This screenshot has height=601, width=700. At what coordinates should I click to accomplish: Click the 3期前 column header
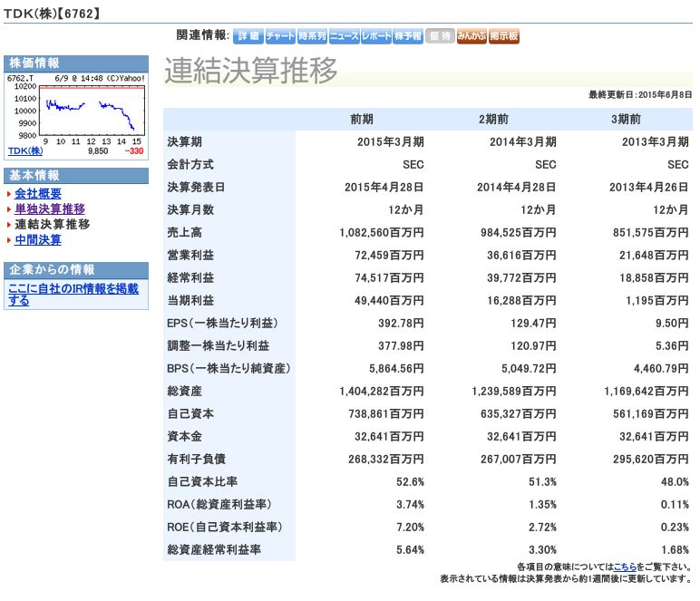pos(626,119)
